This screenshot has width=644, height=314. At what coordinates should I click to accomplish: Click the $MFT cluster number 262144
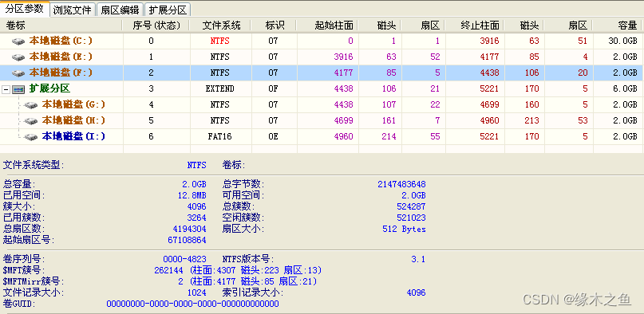[168, 270]
